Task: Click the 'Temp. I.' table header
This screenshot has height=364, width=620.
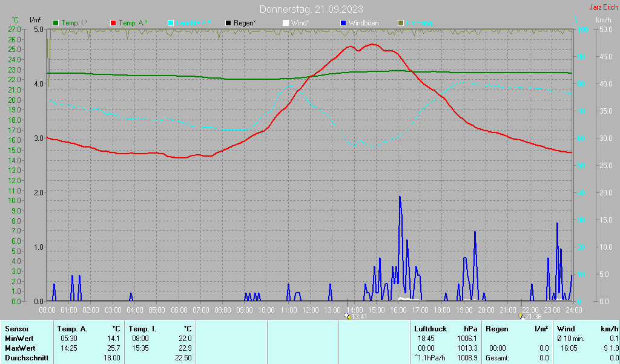Action: (x=143, y=329)
